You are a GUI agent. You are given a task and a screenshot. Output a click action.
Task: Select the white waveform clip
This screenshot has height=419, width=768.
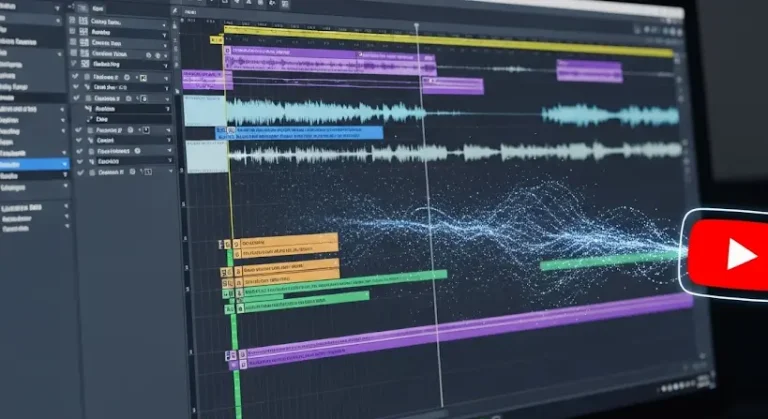coord(455,152)
